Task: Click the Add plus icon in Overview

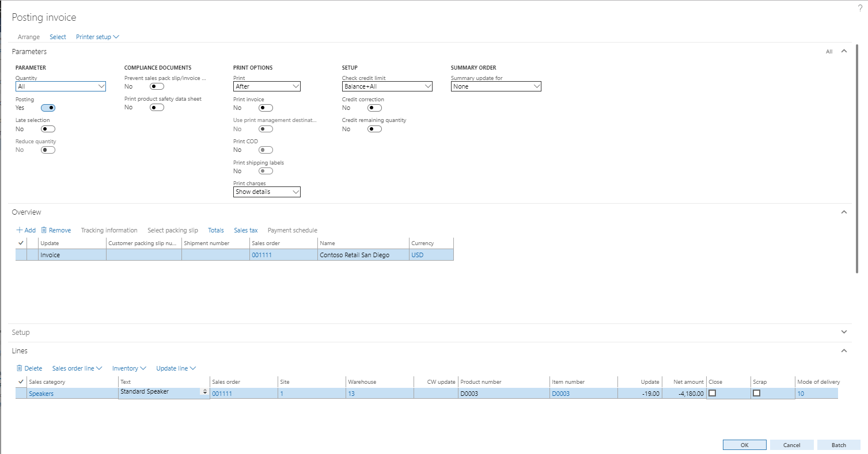Action: click(20, 230)
